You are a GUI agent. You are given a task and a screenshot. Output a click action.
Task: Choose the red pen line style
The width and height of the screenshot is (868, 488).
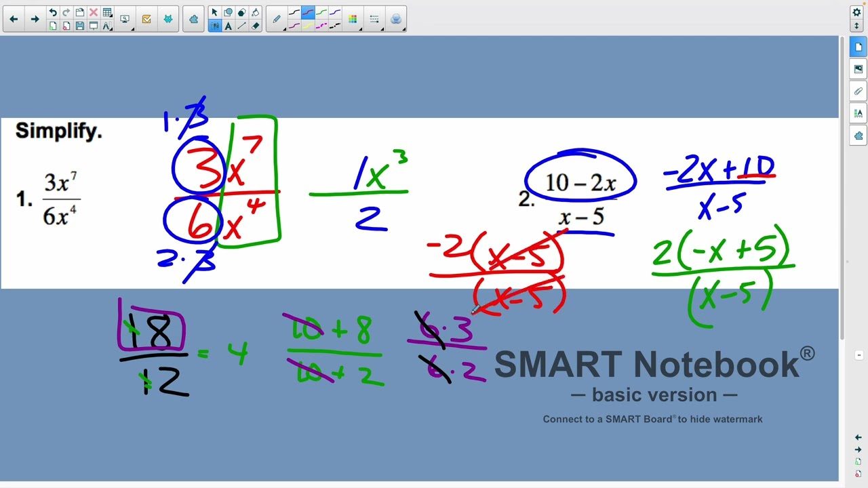(308, 12)
